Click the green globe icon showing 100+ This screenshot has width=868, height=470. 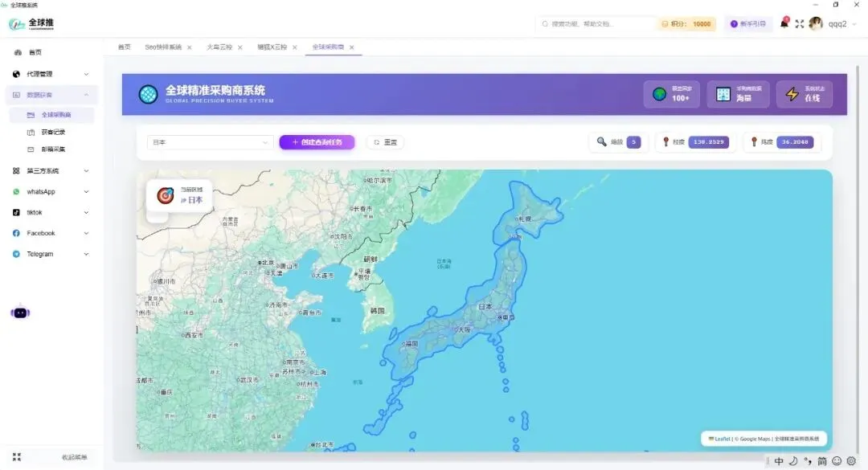click(658, 94)
